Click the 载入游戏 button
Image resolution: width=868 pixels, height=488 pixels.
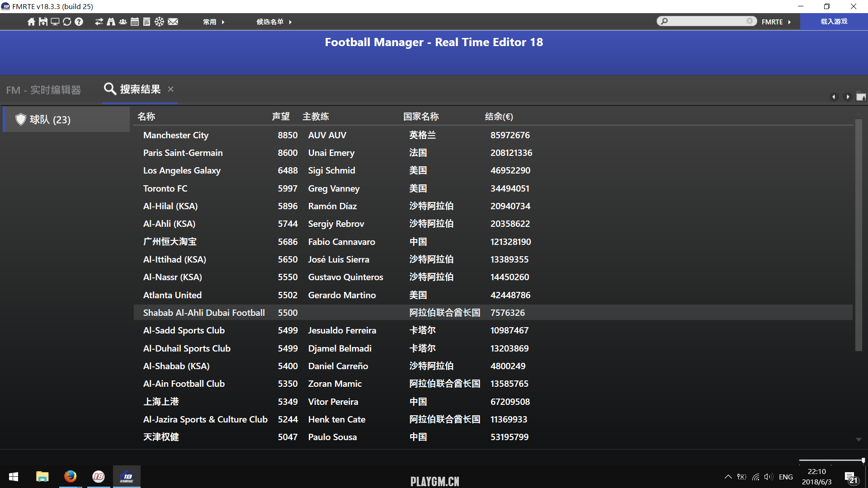(x=834, y=21)
